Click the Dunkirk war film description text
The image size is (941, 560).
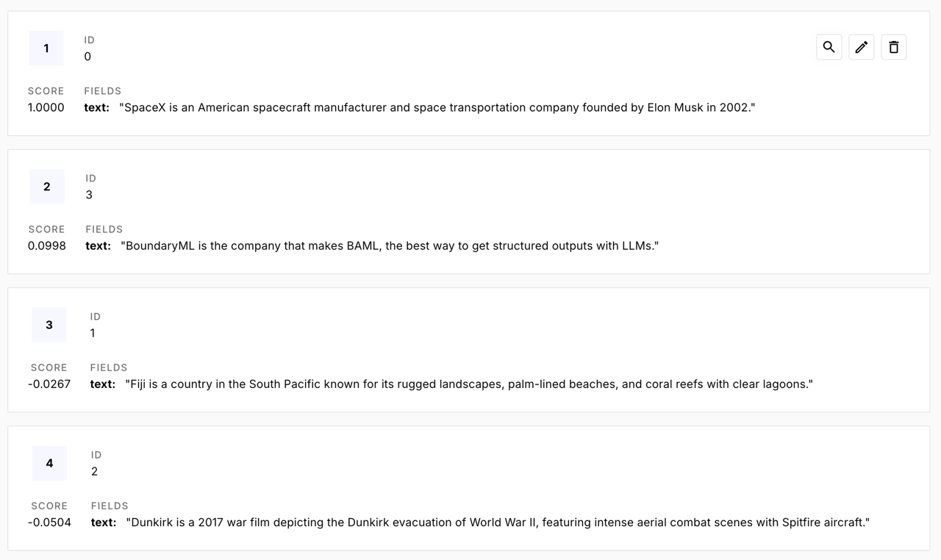[x=498, y=523]
